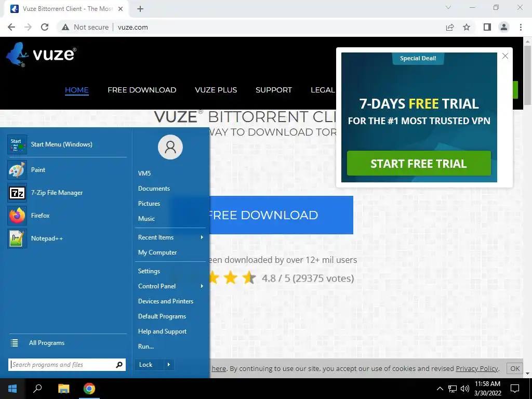Click the browser forward arrow
The image size is (532, 399).
(x=28, y=27)
